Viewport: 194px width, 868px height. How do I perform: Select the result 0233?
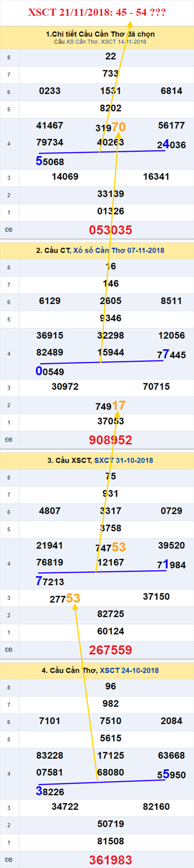[x=50, y=91]
